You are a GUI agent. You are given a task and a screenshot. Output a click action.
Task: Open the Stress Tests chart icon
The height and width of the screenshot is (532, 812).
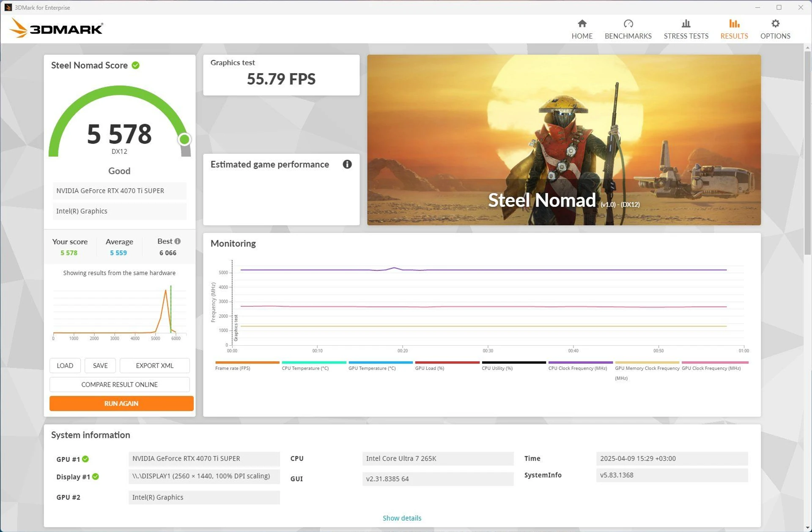[x=686, y=24]
